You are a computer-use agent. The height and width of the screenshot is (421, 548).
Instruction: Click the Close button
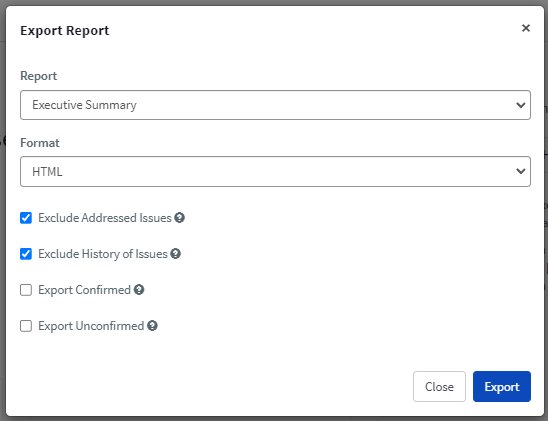[x=439, y=386]
